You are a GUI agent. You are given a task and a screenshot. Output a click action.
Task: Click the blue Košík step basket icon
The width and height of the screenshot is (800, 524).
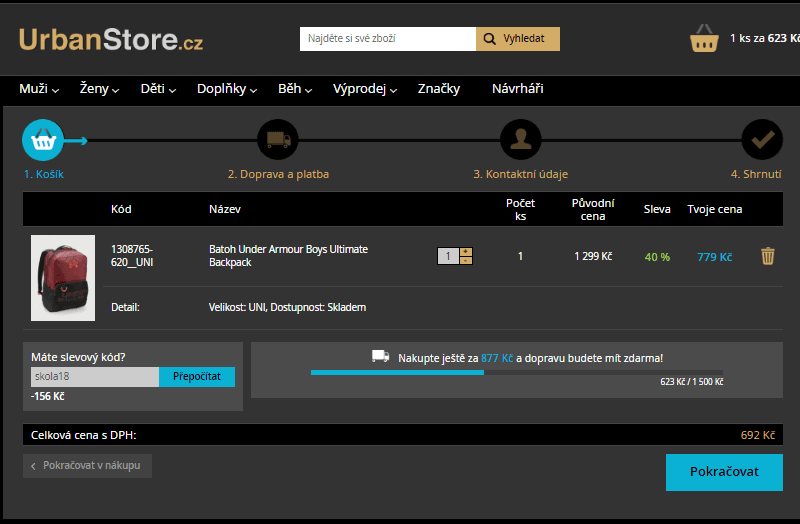(43, 140)
